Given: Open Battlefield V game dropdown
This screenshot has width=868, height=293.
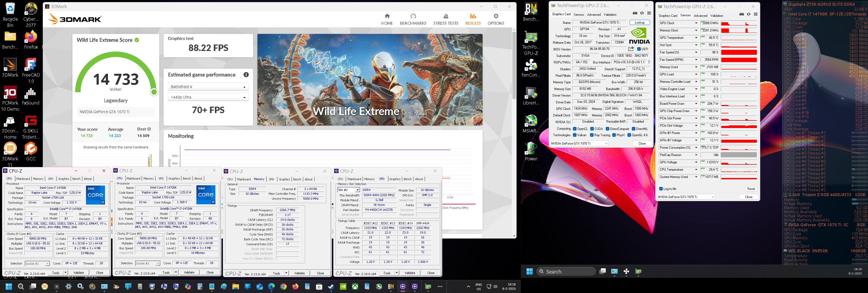Looking at the screenshot, I should pos(208,87).
